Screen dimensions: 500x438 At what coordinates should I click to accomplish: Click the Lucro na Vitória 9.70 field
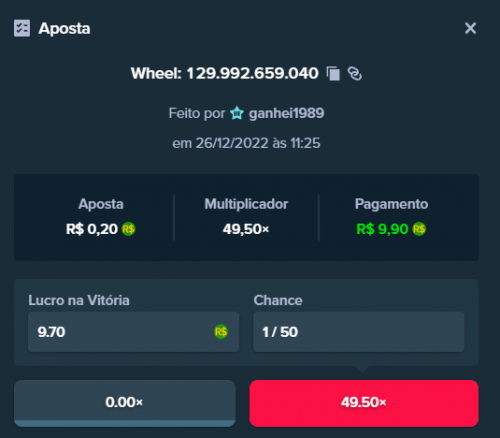tap(133, 332)
